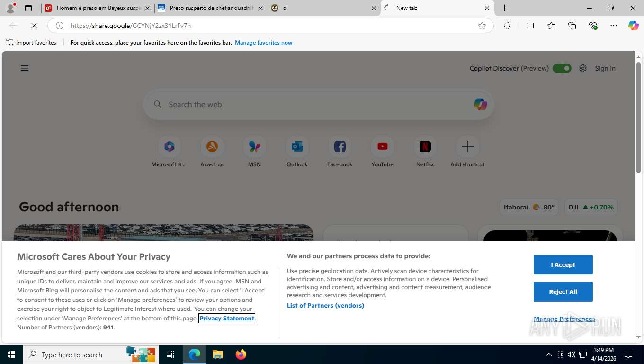This screenshot has width=644, height=364.
Task: Show hidden system tray icons
Action: point(549,355)
